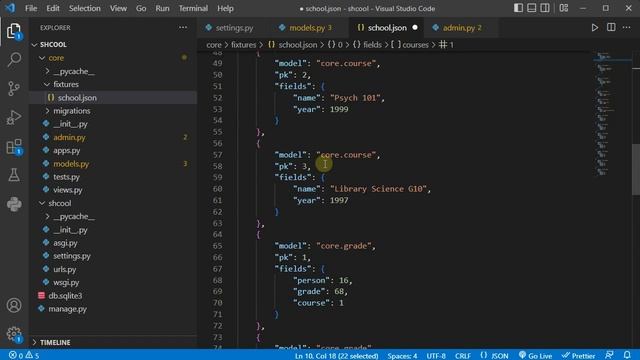The width and height of the screenshot is (640, 360).
Task: Click the Run file play icon
Action: 595,28
